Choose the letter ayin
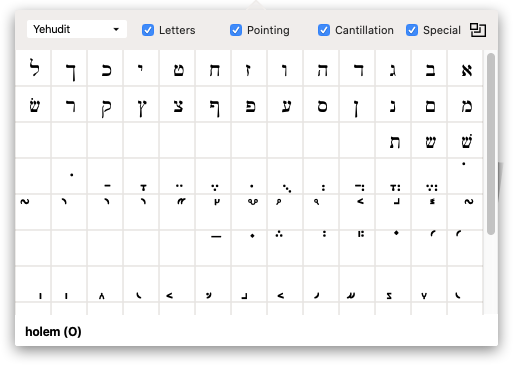 pyautogui.click(x=286, y=104)
